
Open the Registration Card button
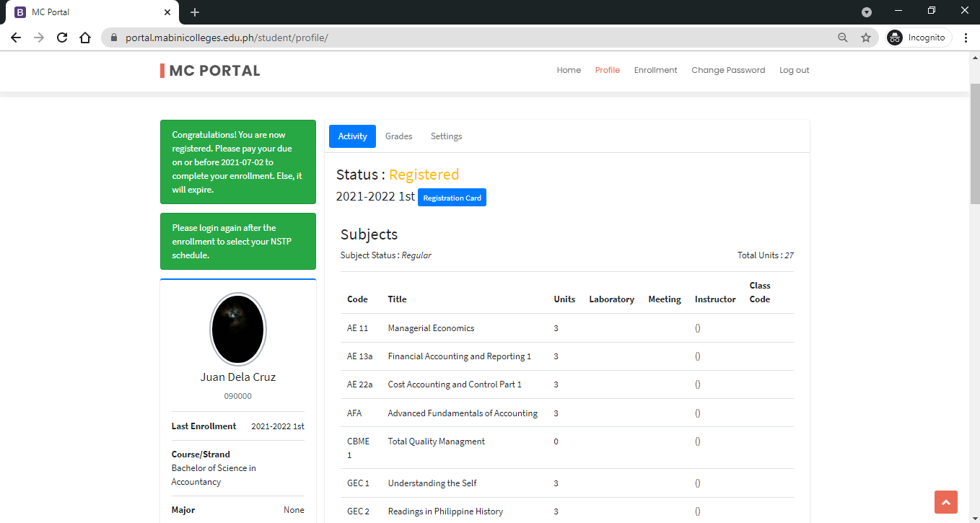[452, 198]
